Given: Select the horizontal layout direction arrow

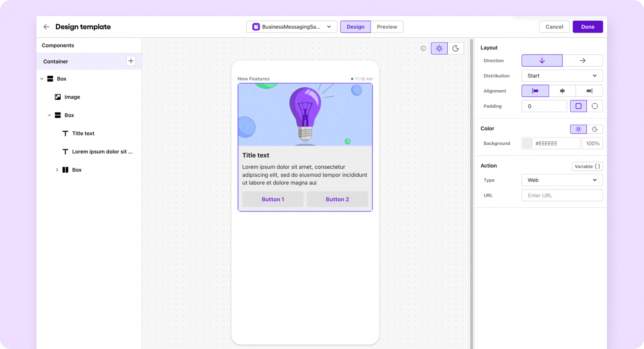Looking at the screenshot, I should 582,60.
